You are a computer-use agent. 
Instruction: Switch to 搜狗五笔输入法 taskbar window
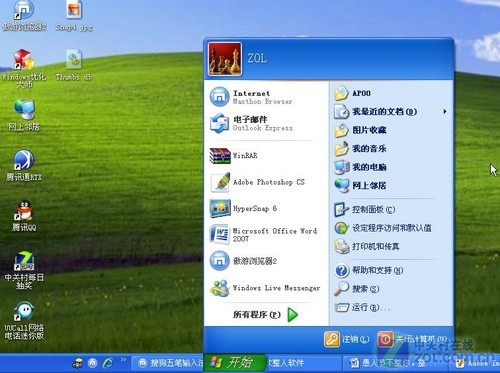point(167,363)
